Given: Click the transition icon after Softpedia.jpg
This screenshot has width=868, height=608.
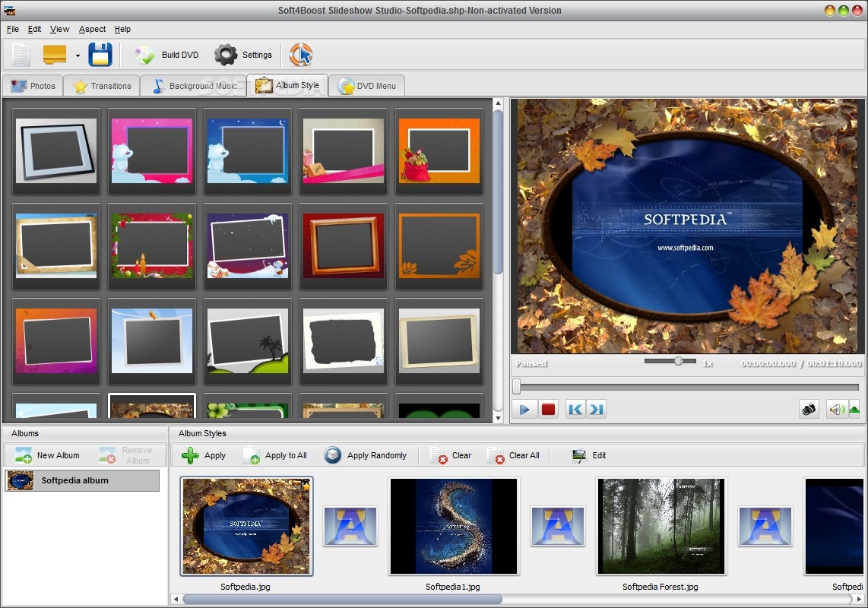Looking at the screenshot, I should 350,526.
